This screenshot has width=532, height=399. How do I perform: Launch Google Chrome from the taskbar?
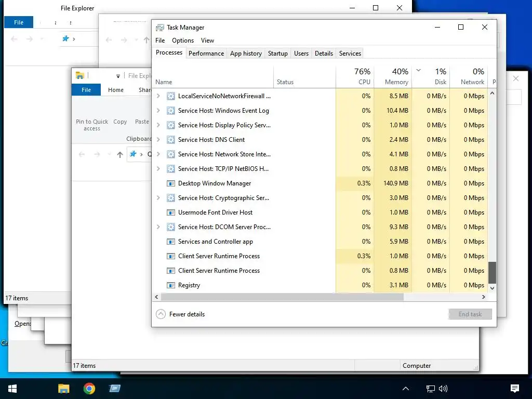point(89,389)
